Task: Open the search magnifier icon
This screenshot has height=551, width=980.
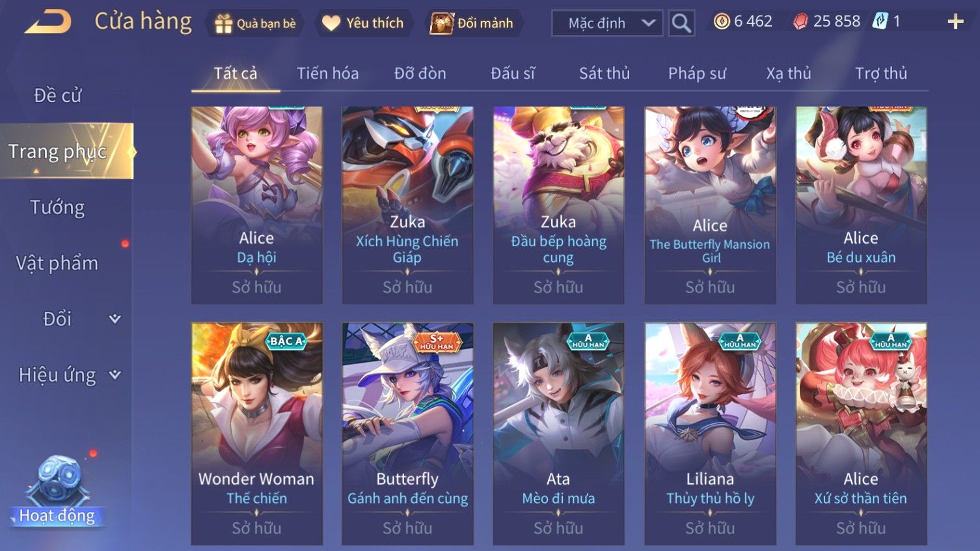Action: click(681, 23)
